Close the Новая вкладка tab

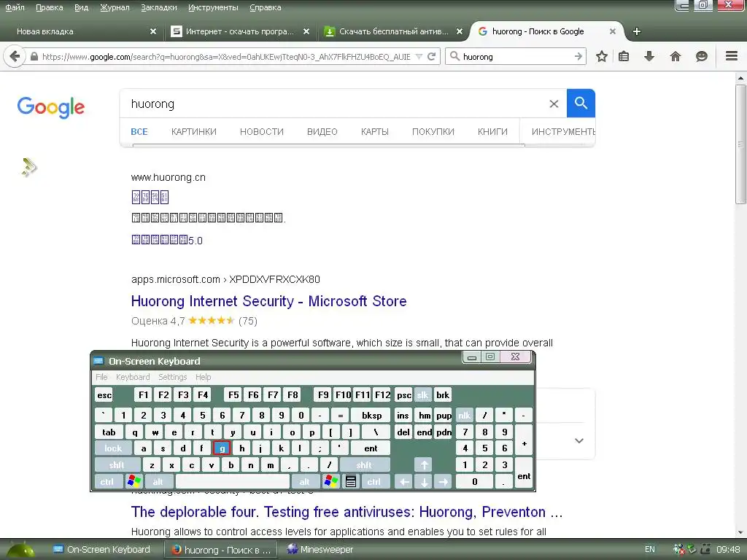click(153, 31)
